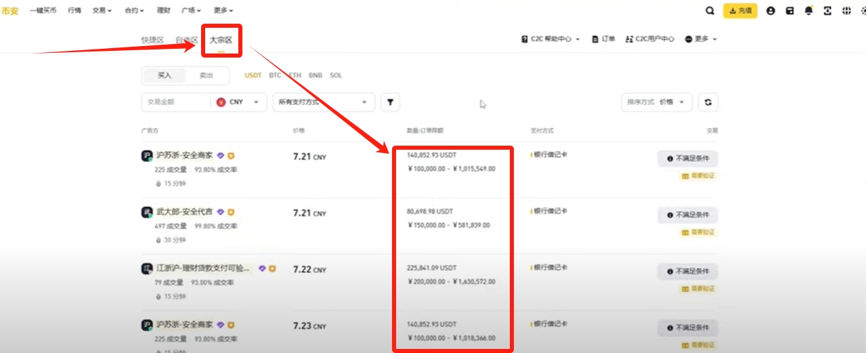Open the CNY currency dropdown
The height and width of the screenshot is (353, 868).
tap(240, 102)
